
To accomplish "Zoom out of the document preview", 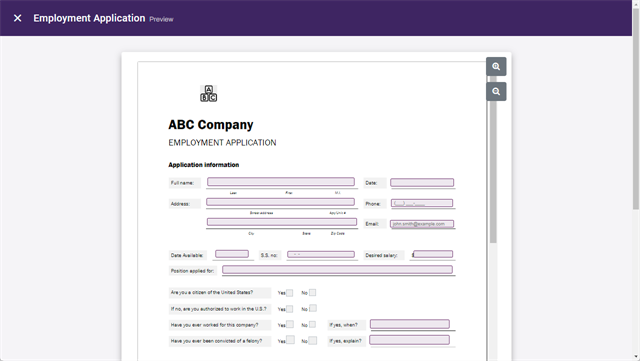I will click(x=496, y=91).
